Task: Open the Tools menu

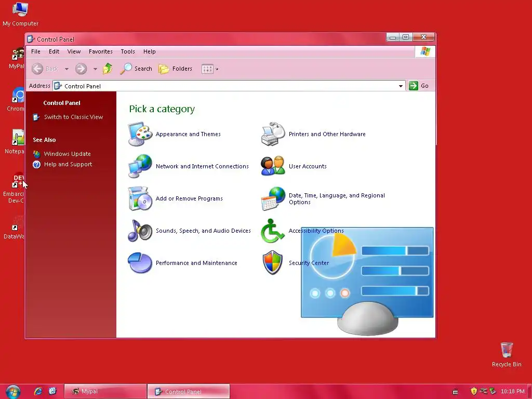Action: pyautogui.click(x=128, y=51)
